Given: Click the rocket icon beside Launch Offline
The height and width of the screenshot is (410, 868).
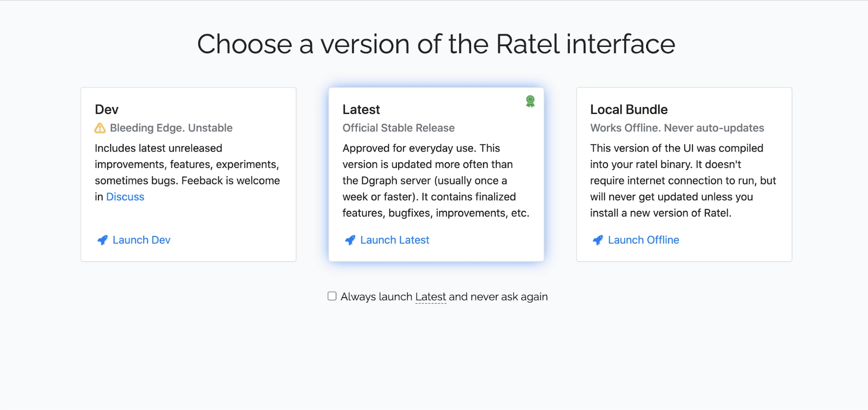Looking at the screenshot, I should tap(598, 240).
